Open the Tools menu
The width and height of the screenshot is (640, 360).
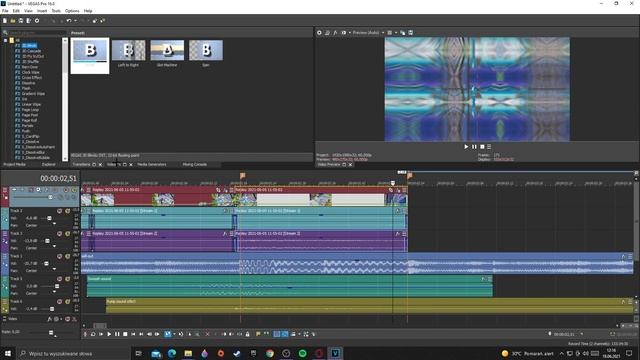56,11
